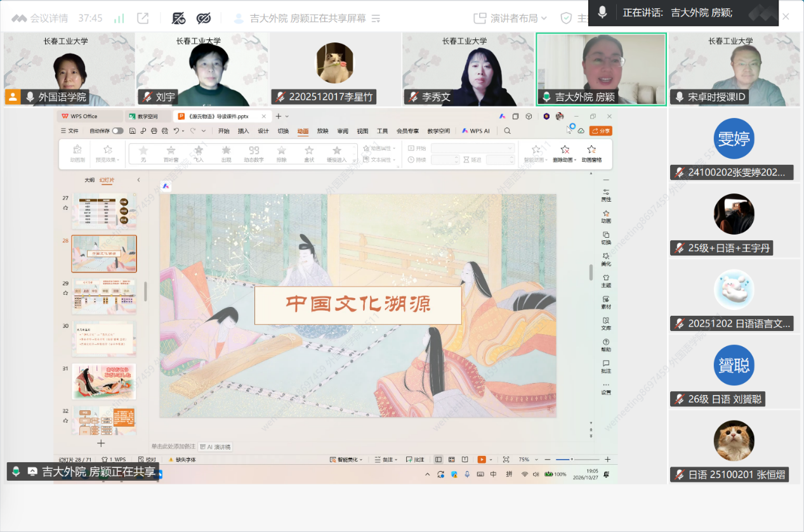Click the AI 演讲稿 button below slide
Image resolution: width=804 pixels, height=532 pixels.
(215, 446)
